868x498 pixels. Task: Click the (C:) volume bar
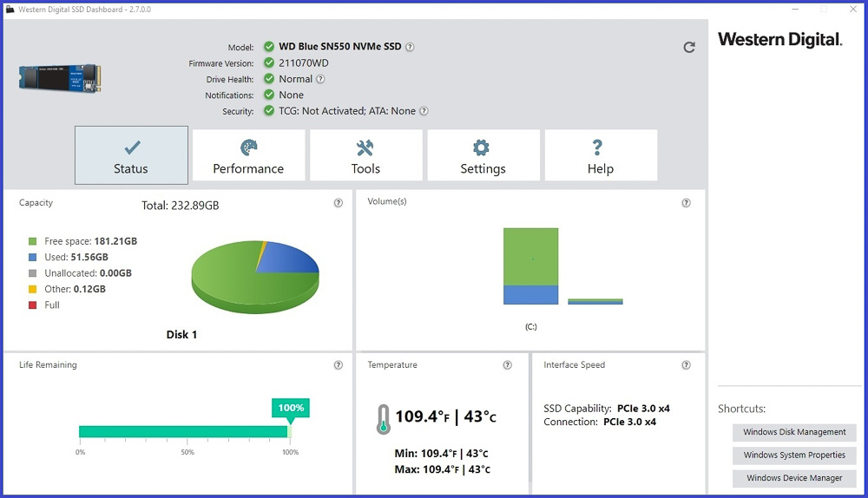click(531, 266)
